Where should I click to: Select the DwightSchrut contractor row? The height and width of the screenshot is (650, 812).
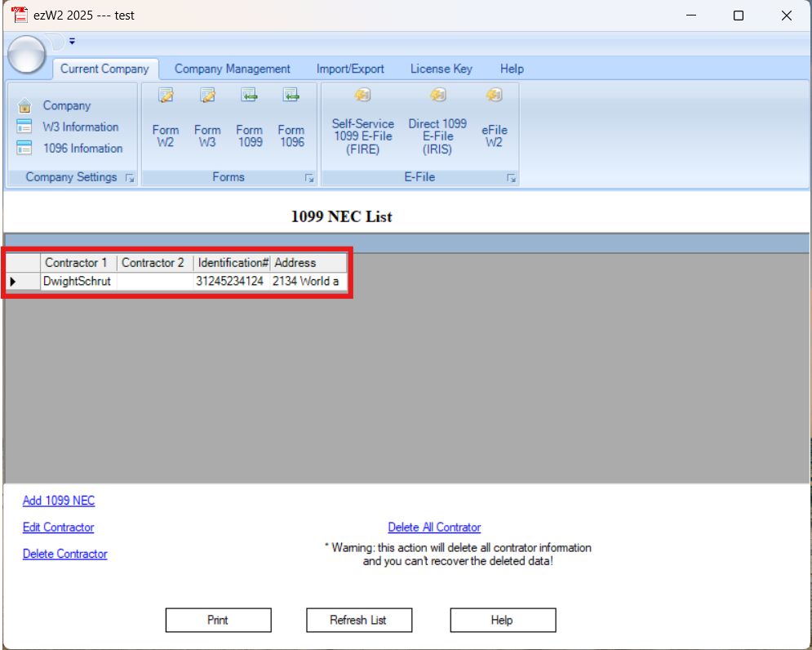pos(78,281)
